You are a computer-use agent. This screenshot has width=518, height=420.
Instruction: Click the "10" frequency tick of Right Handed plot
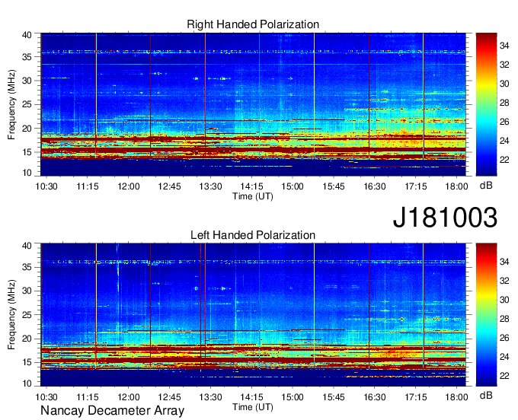point(27,173)
